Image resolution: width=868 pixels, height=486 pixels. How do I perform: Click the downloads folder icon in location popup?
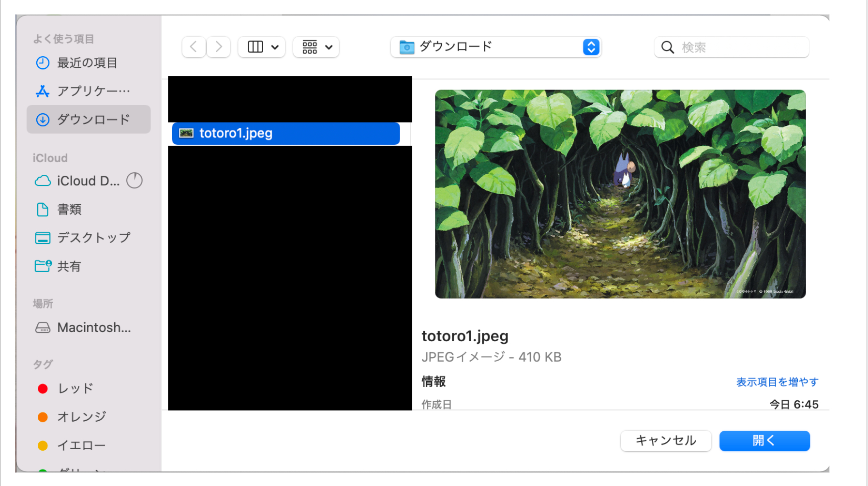tap(407, 47)
